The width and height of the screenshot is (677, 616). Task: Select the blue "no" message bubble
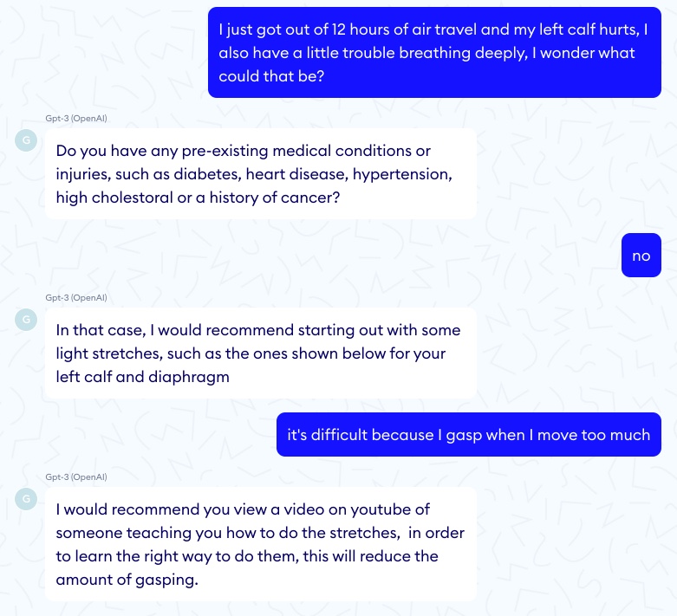(x=641, y=256)
